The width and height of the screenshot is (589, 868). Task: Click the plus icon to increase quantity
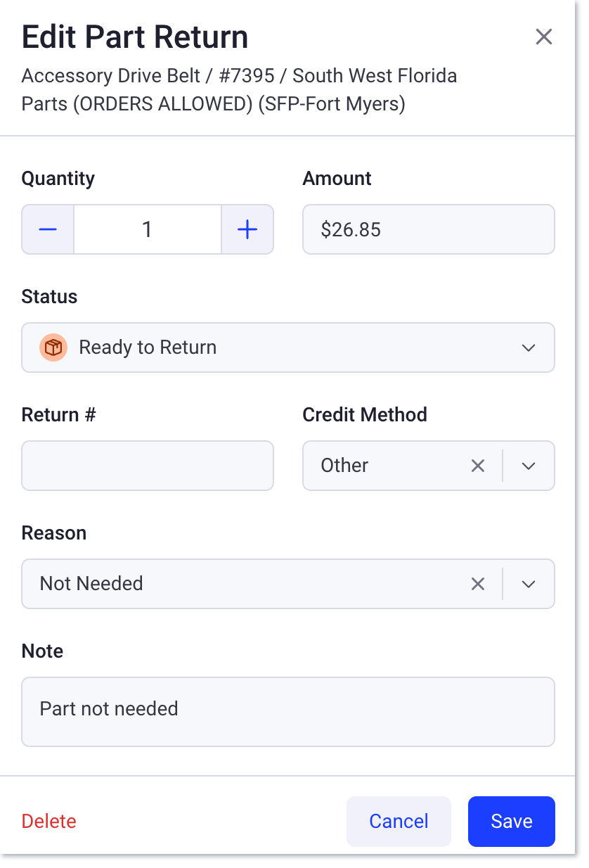click(x=247, y=229)
